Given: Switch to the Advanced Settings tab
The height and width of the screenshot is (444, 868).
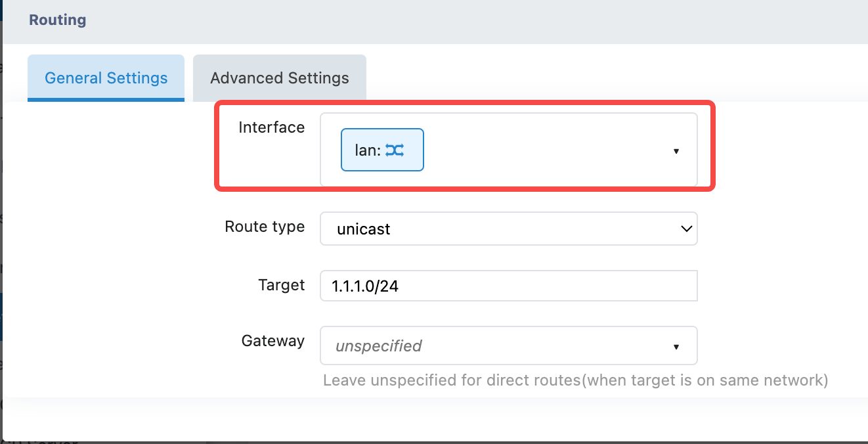Looking at the screenshot, I should 279,78.
